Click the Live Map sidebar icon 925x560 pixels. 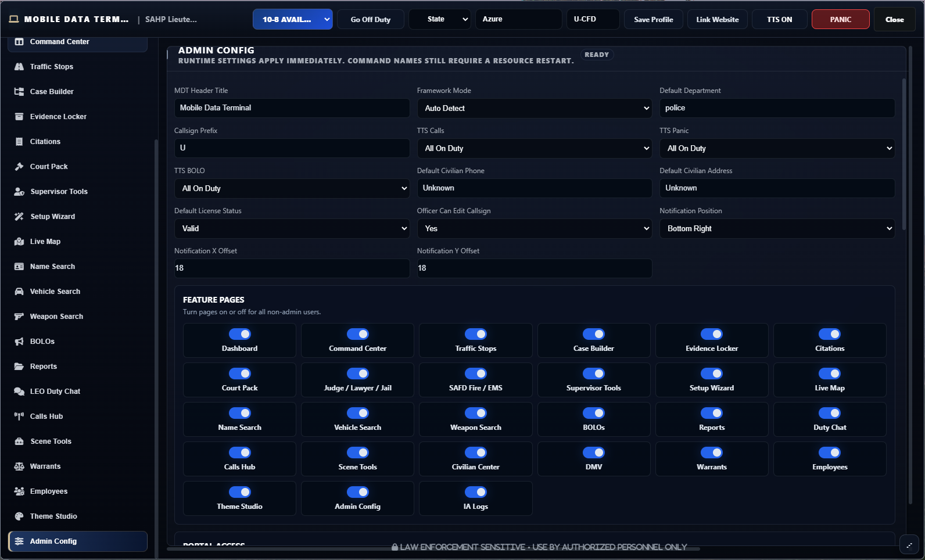tap(19, 242)
